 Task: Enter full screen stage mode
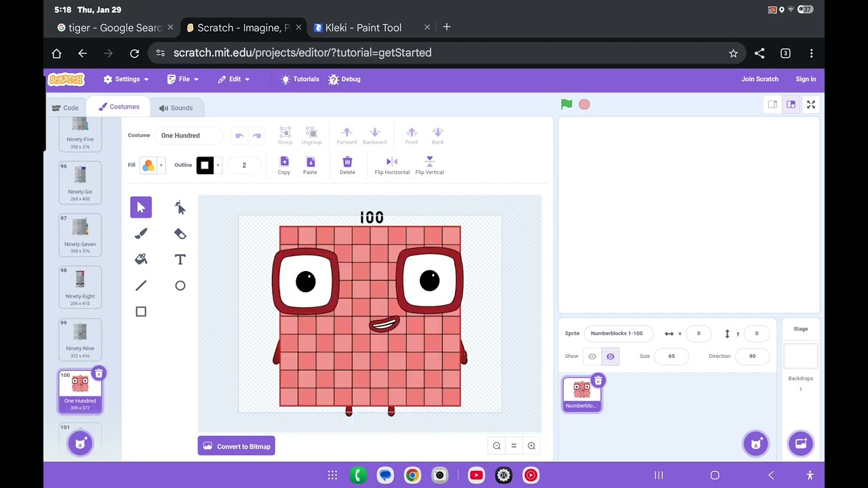(x=811, y=104)
